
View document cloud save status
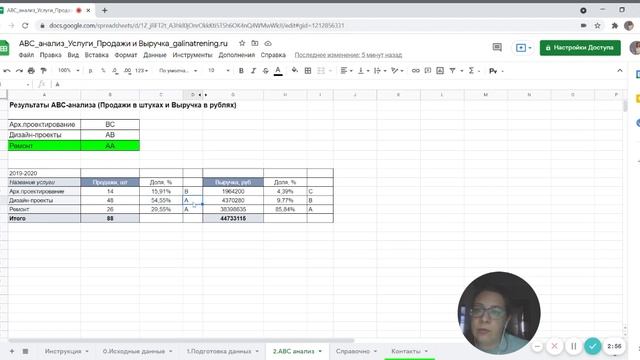[268, 43]
